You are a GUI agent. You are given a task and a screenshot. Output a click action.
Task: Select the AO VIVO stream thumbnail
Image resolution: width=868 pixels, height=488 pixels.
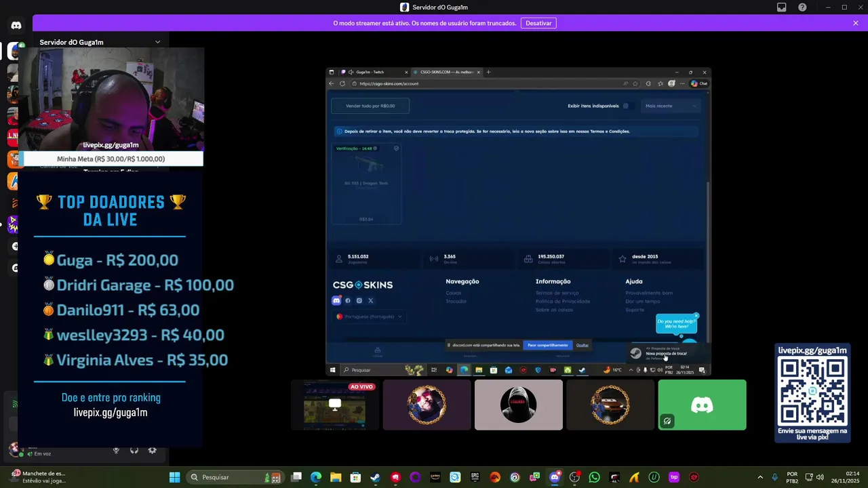click(335, 405)
